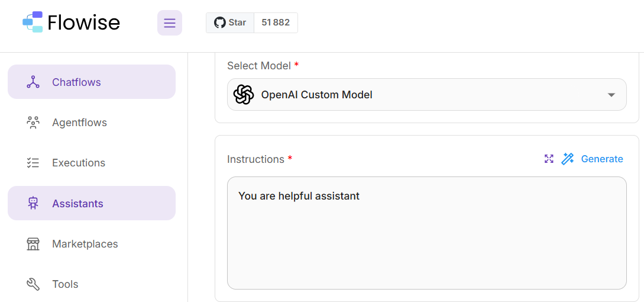644x302 pixels.
Task: Click the Agentflows people icon
Action: (x=33, y=123)
